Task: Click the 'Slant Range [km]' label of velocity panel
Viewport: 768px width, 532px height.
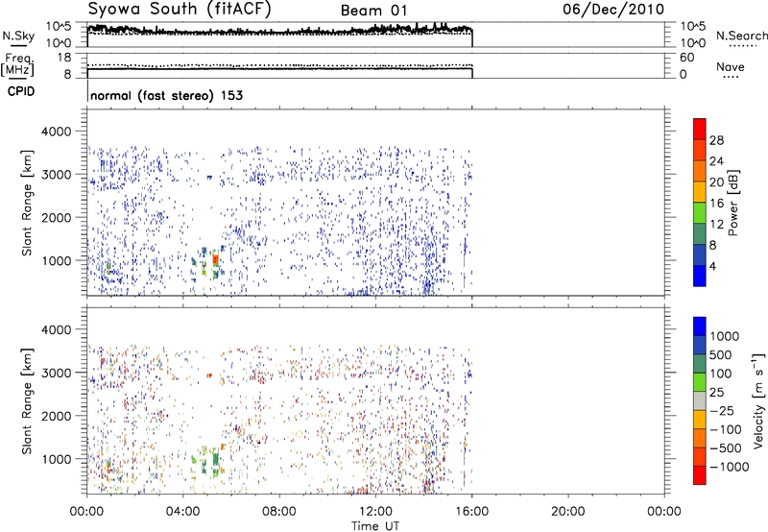Action: [27, 401]
